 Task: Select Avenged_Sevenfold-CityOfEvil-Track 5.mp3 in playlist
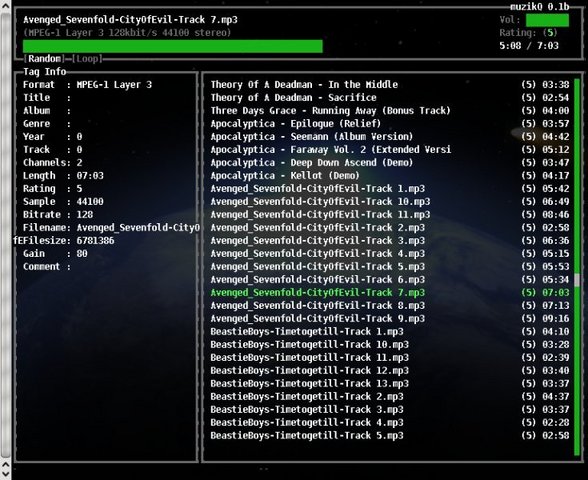[390, 267]
